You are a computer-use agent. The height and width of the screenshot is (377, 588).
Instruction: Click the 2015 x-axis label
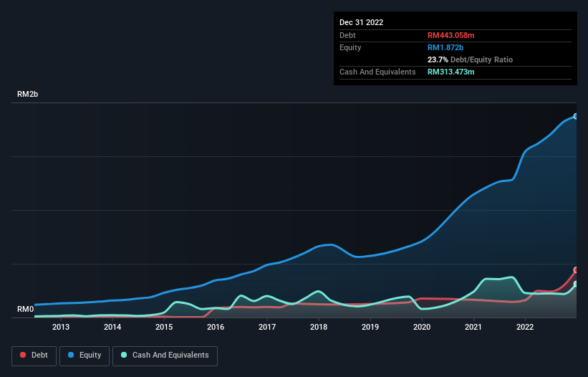[164, 327]
